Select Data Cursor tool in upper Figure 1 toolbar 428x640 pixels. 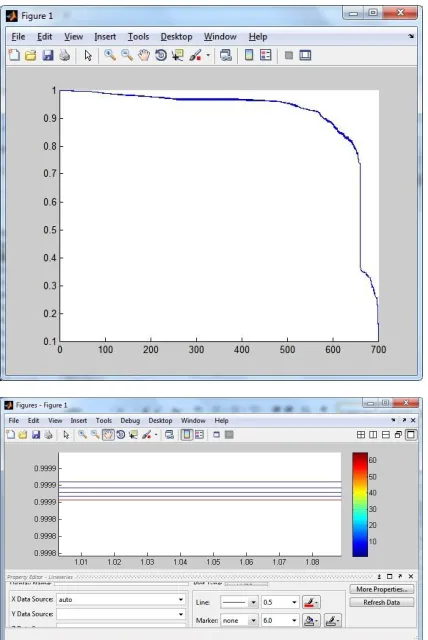click(177, 55)
